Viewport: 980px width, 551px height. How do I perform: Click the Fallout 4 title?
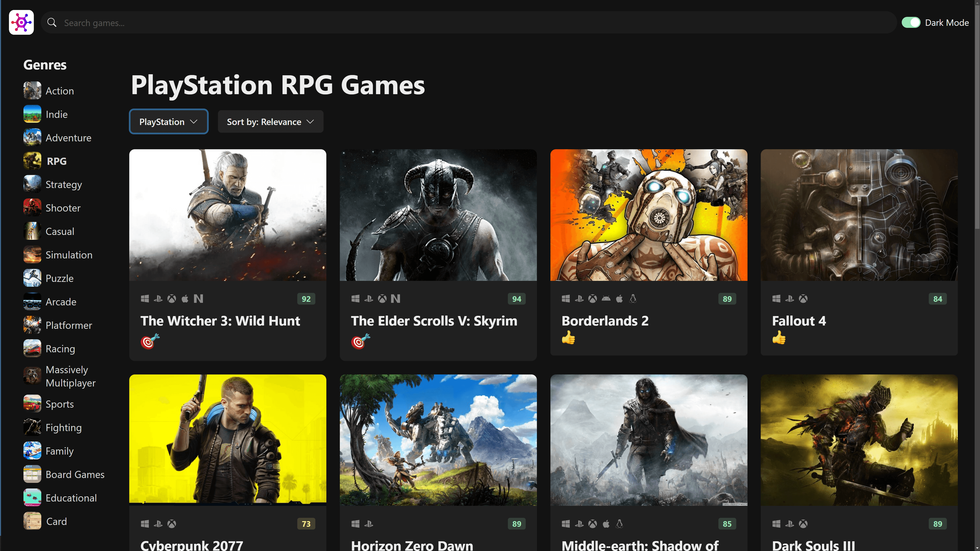coord(799,321)
